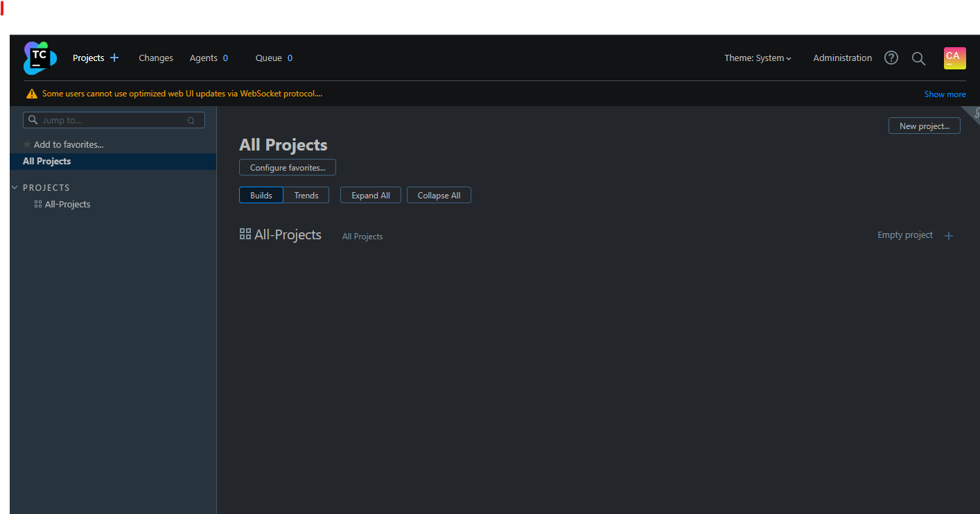
Task: Click the warning triangle in the banner
Action: coord(32,92)
